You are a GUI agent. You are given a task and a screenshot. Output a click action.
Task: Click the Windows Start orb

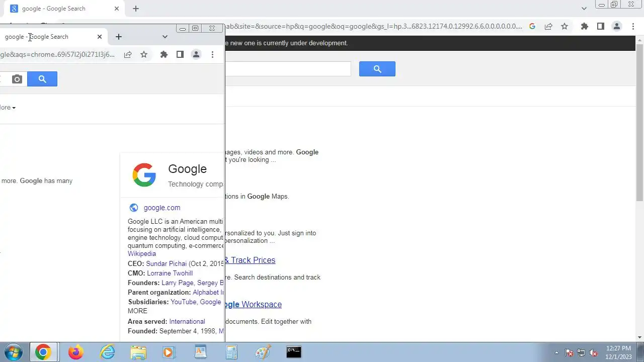point(13,352)
